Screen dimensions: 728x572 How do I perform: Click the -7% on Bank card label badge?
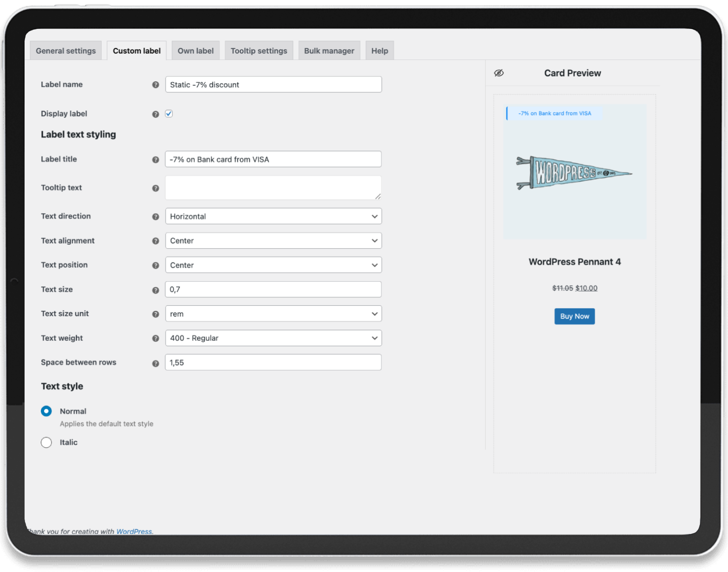tap(554, 113)
